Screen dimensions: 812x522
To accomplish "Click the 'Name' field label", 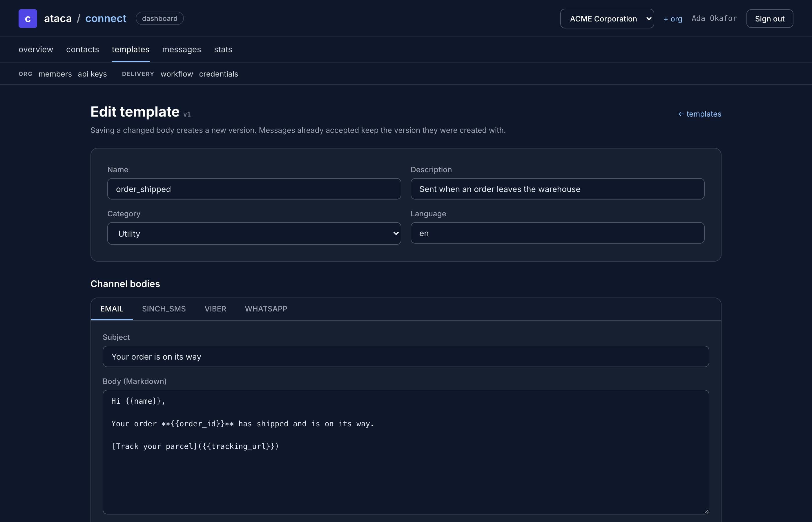I will pos(118,169).
